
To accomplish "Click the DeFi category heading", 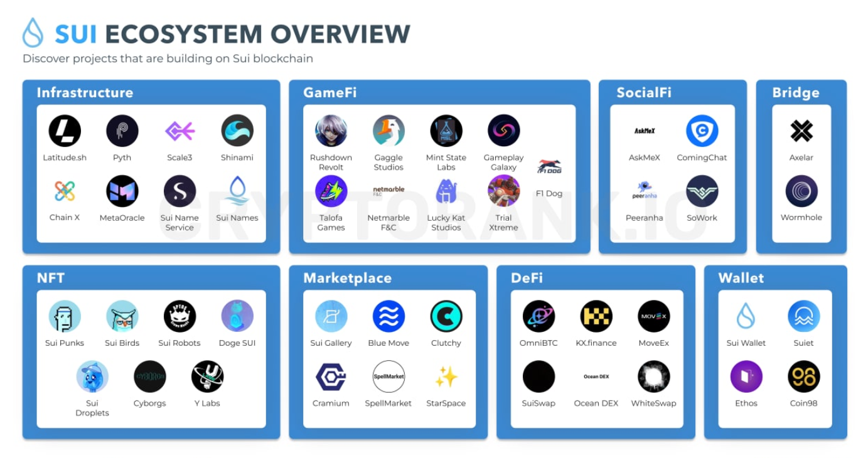I will [x=527, y=278].
